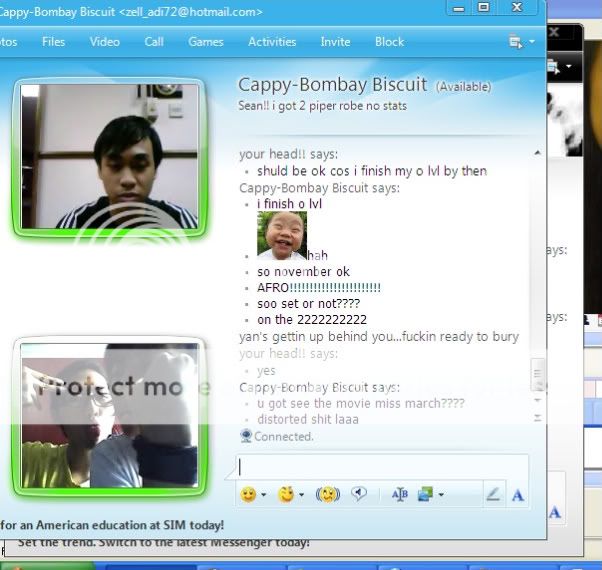Click the Windows Start button on taskbar
Viewport: 602px width, 570px height.
tap(47, 566)
